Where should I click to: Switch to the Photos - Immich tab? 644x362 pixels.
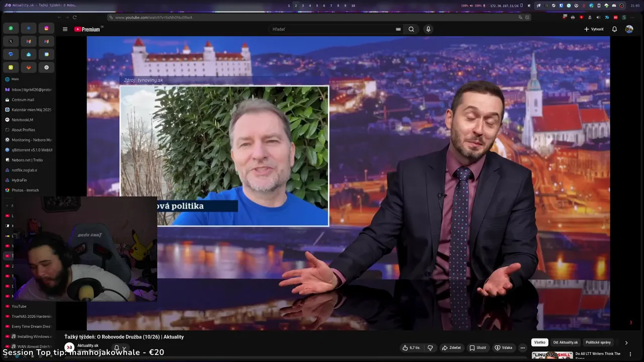point(28,190)
